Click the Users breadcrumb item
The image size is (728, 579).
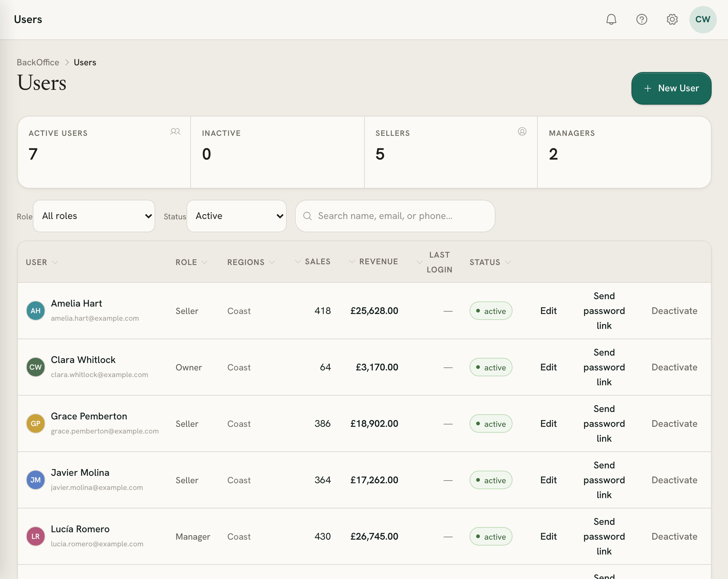[85, 62]
